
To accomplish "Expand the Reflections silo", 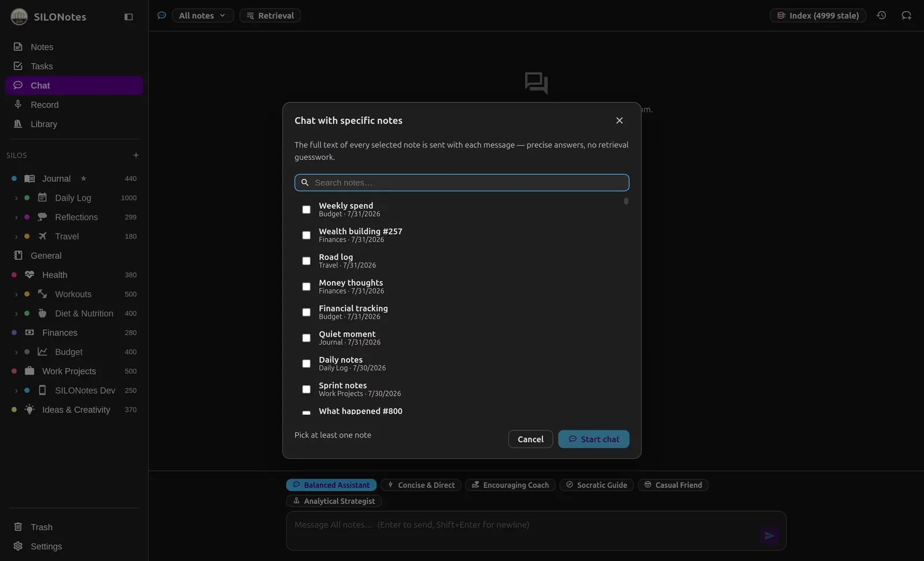I will point(16,217).
